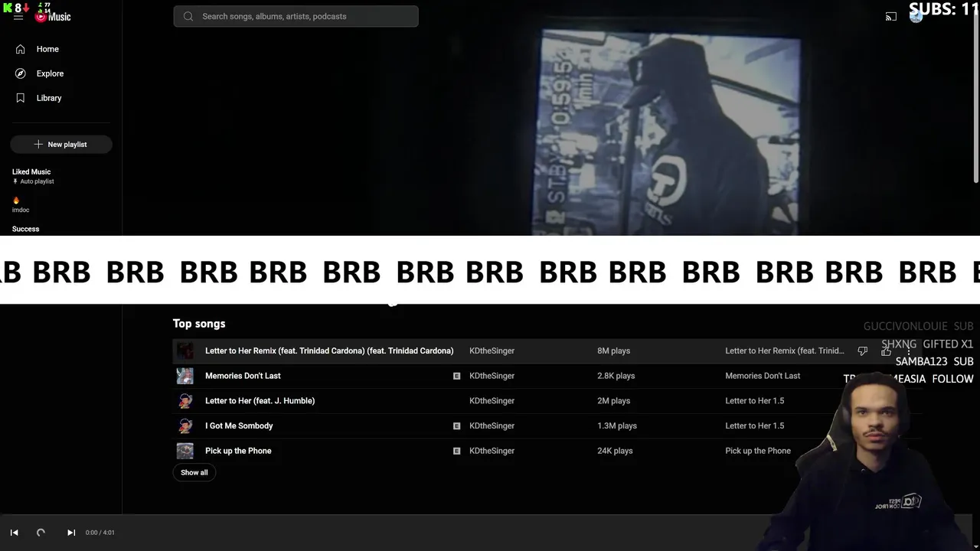Open KDtheSinger on the Memories Don't Last row
The image size is (980, 551).
[x=492, y=376]
